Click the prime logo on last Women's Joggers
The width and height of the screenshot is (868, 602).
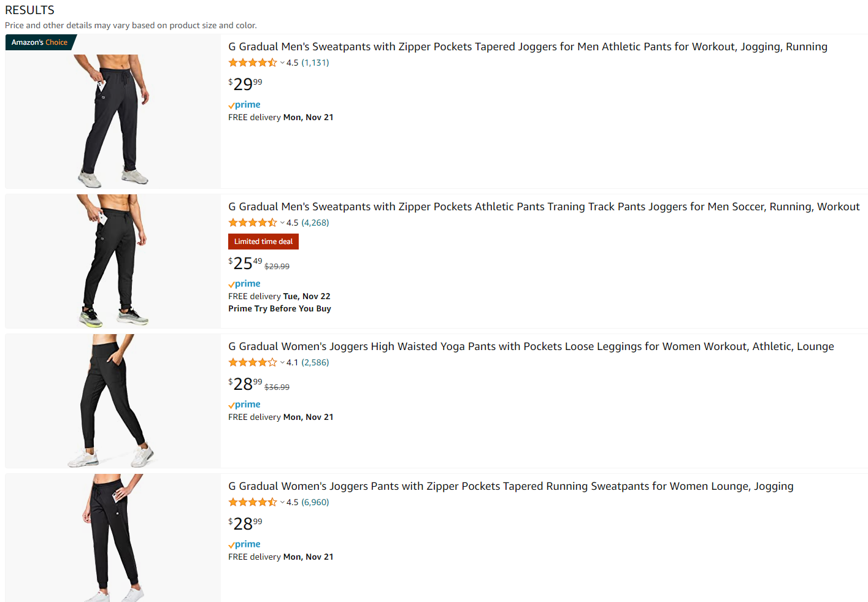coord(244,544)
